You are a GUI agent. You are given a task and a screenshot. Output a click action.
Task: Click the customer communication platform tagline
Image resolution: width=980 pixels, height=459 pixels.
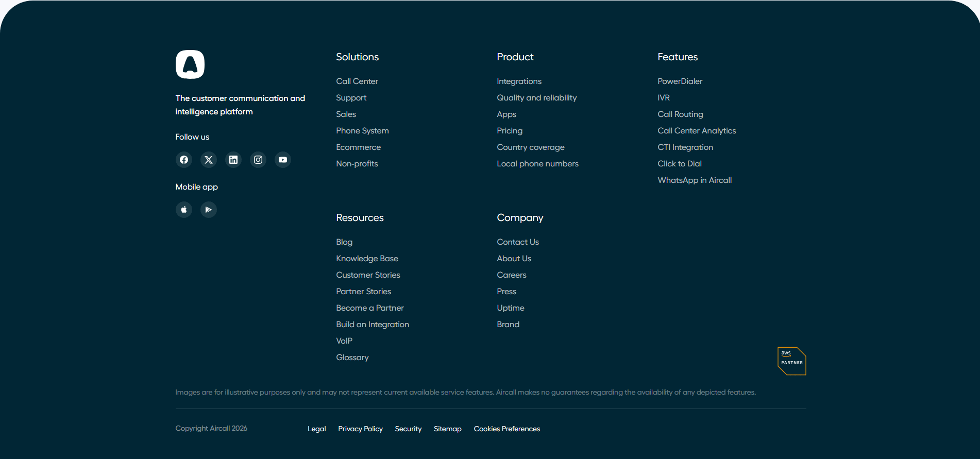[240, 105]
